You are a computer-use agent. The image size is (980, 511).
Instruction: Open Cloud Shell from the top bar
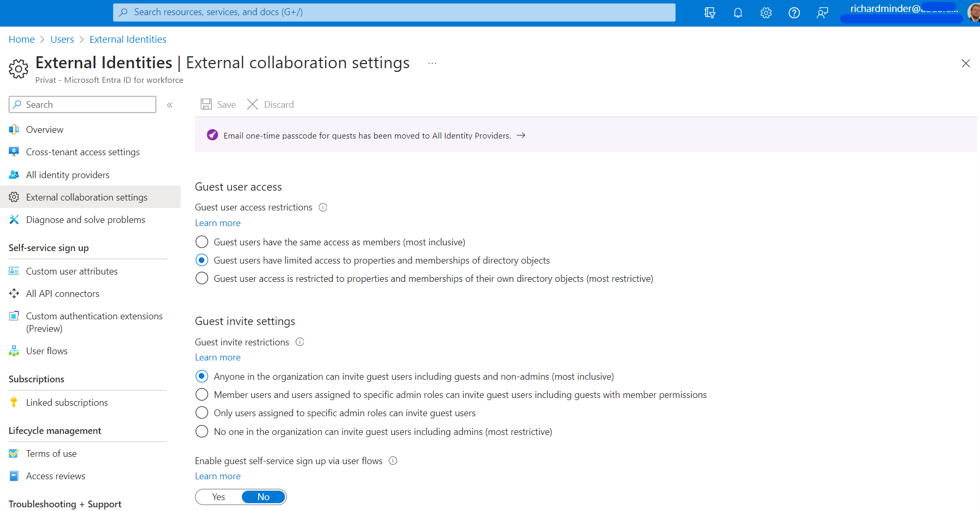[x=709, y=13]
